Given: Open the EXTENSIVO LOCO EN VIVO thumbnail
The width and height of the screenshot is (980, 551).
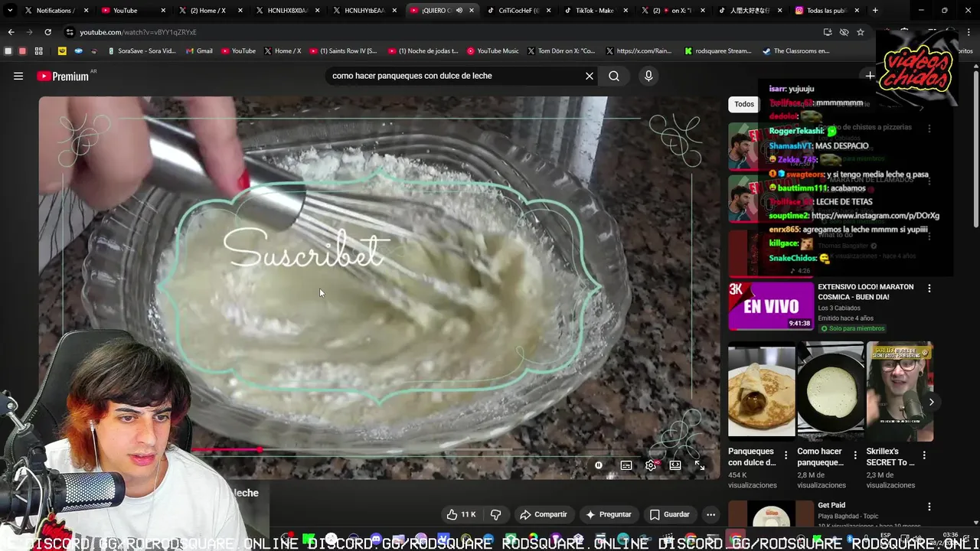Looking at the screenshot, I should [x=771, y=305].
